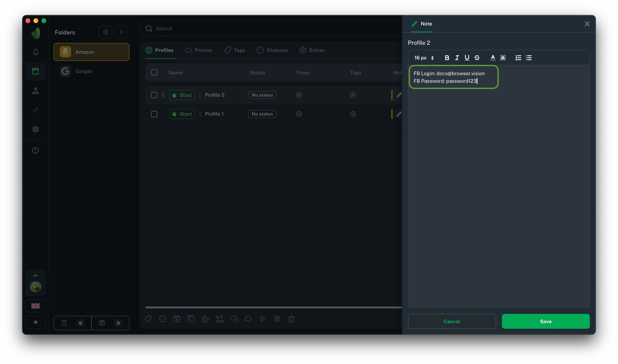Cancel editing the note
Screen dimensions: 618x364
(x=452, y=321)
